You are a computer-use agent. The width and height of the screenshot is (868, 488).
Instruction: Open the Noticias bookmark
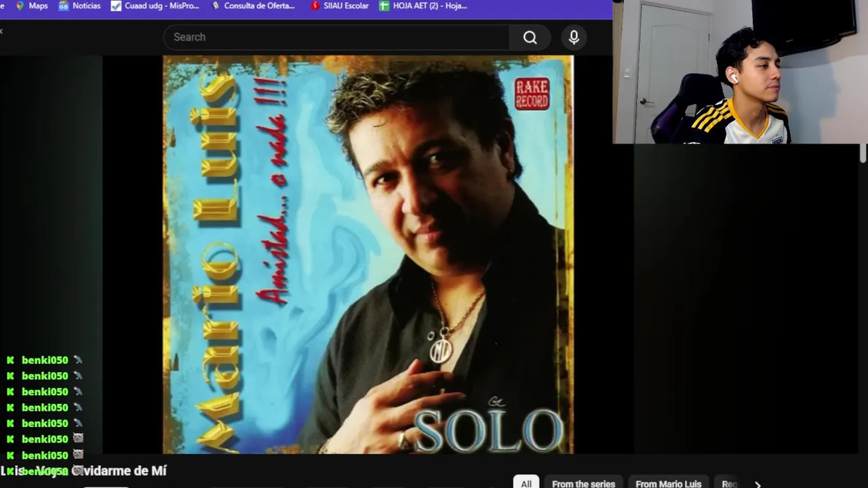[79, 5]
